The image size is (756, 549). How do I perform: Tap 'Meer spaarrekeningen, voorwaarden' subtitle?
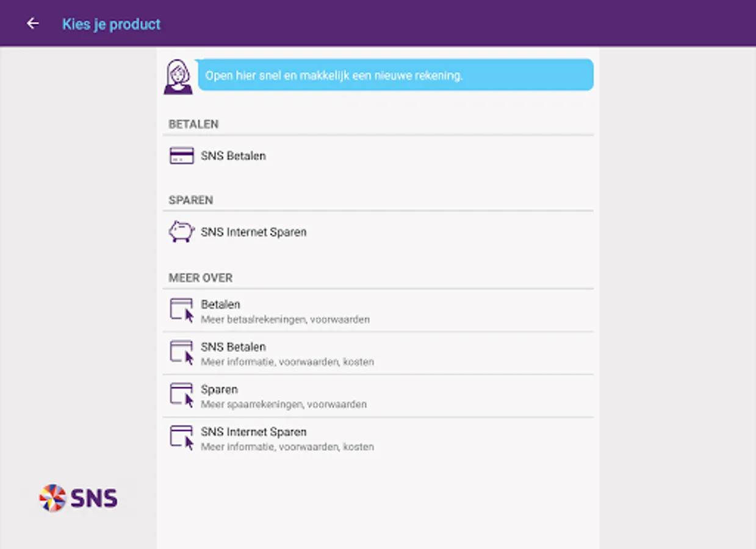[x=284, y=404]
